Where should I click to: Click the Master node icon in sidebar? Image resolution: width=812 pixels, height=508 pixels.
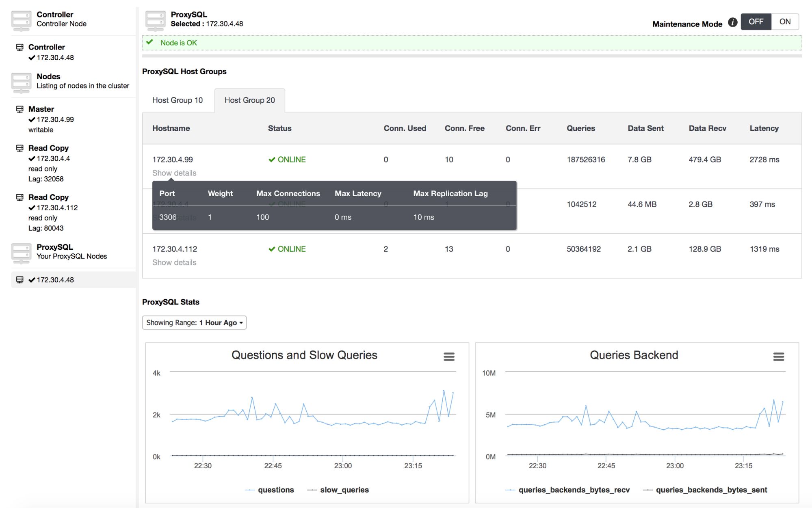coord(19,109)
